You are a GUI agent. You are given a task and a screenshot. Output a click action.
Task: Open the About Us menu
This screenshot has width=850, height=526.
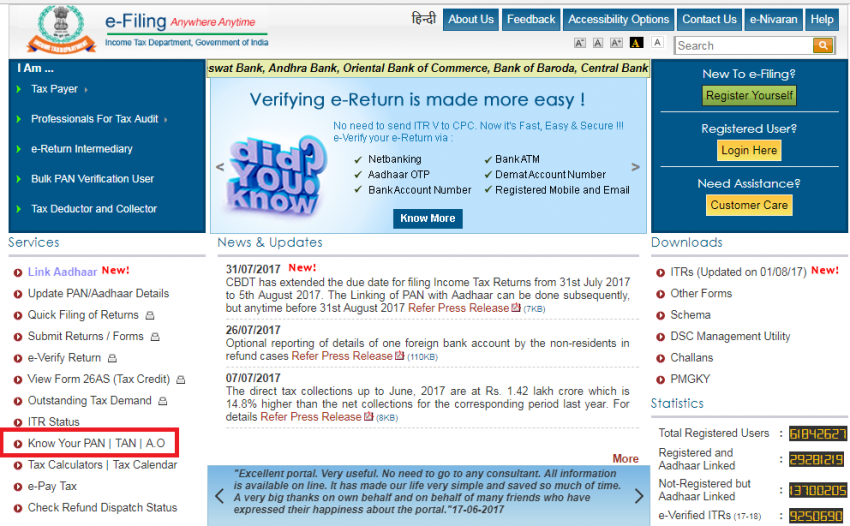[470, 19]
